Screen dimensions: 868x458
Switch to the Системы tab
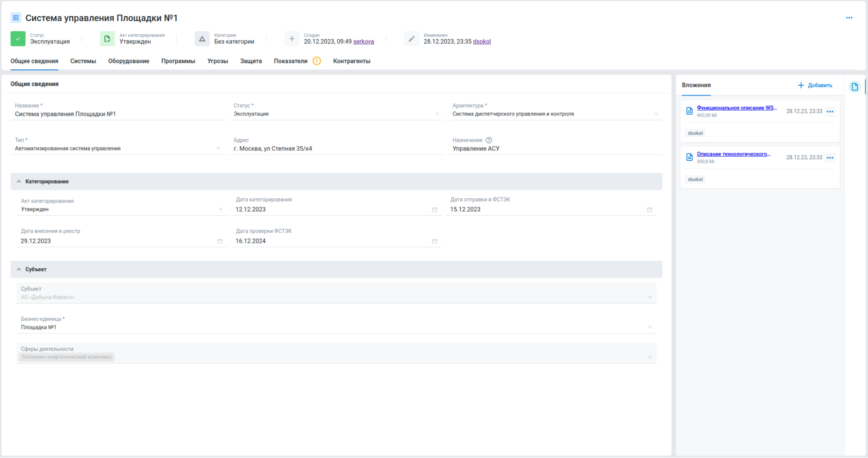(83, 61)
